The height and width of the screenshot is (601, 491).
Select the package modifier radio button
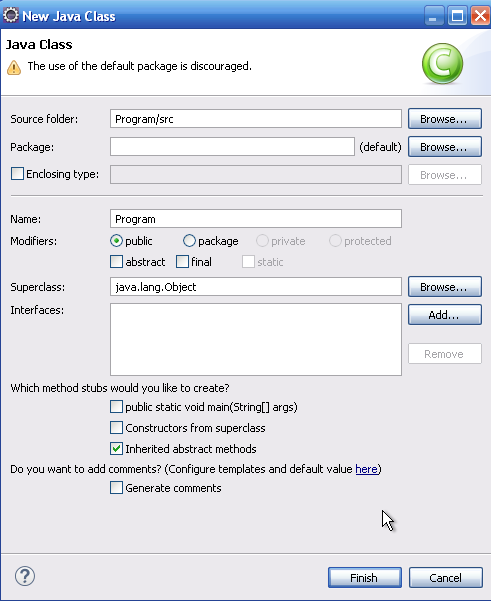coord(189,241)
